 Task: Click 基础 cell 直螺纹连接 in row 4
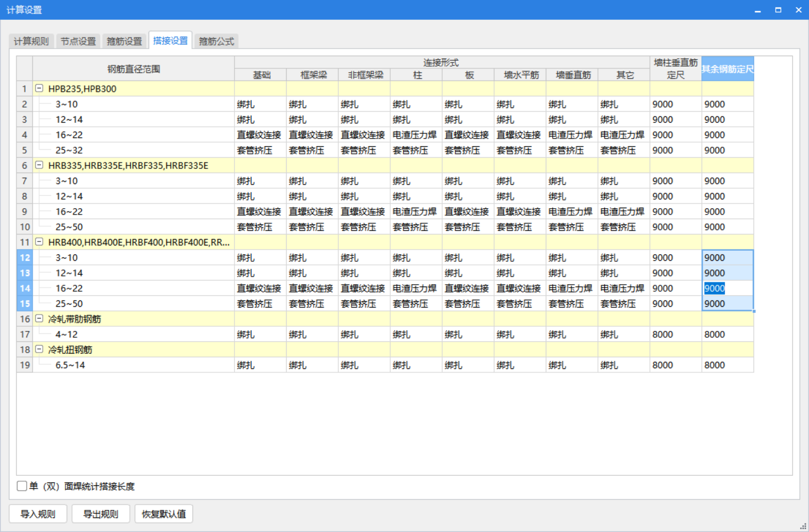coord(260,134)
